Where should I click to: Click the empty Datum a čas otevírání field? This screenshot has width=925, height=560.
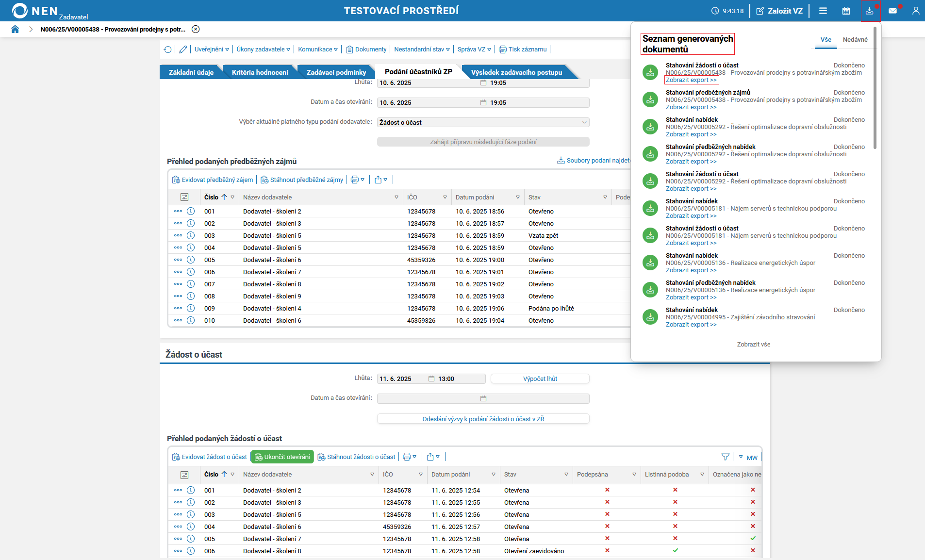coord(483,398)
